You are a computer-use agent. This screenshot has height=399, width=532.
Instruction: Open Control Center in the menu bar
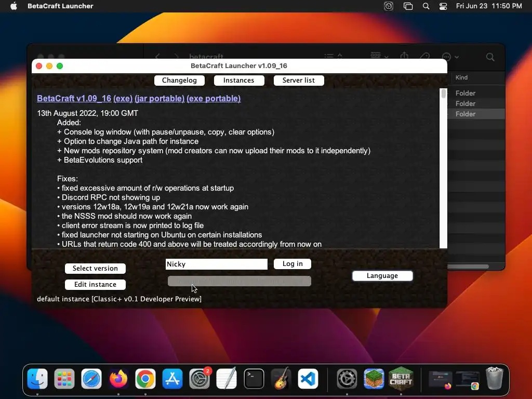(x=443, y=6)
